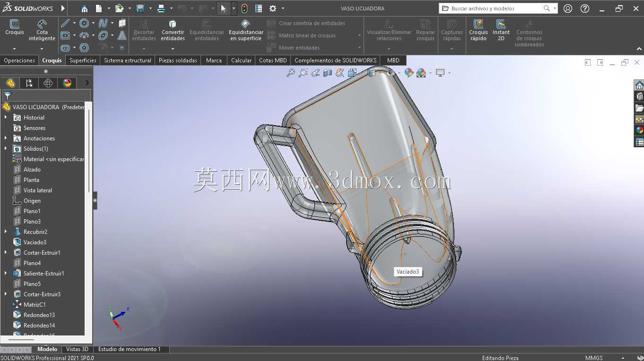Choose the corner Rectangle tool
This screenshot has height=361, width=644.
pyautogui.click(x=65, y=35)
